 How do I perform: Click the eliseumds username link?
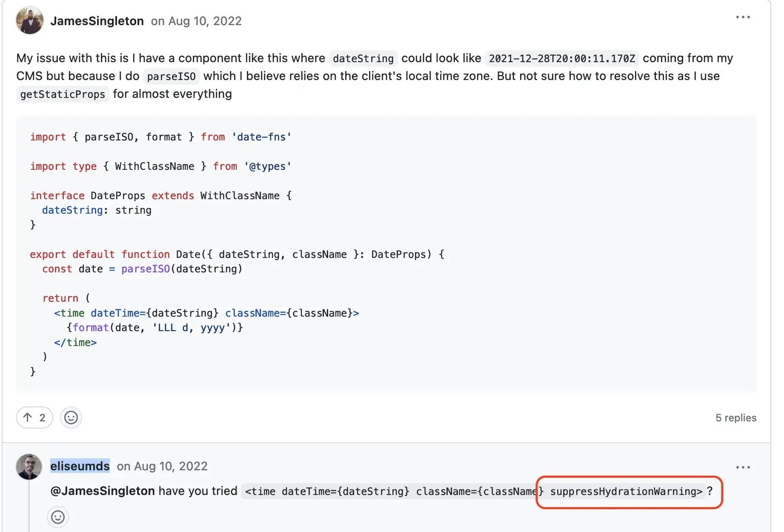click(80, 466)
